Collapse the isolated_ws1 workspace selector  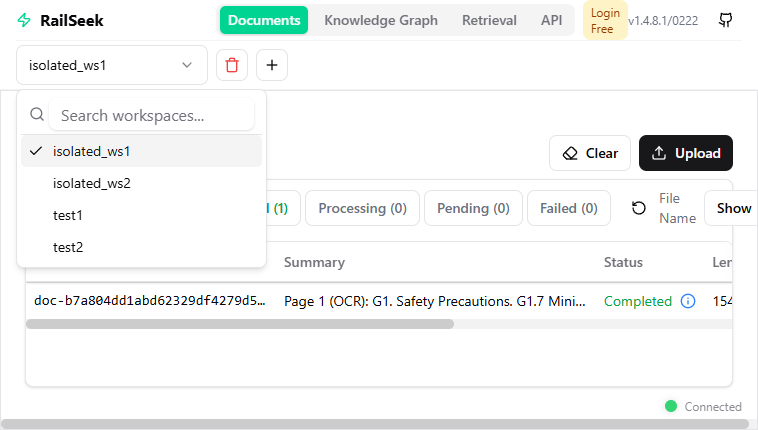point(112,65)
